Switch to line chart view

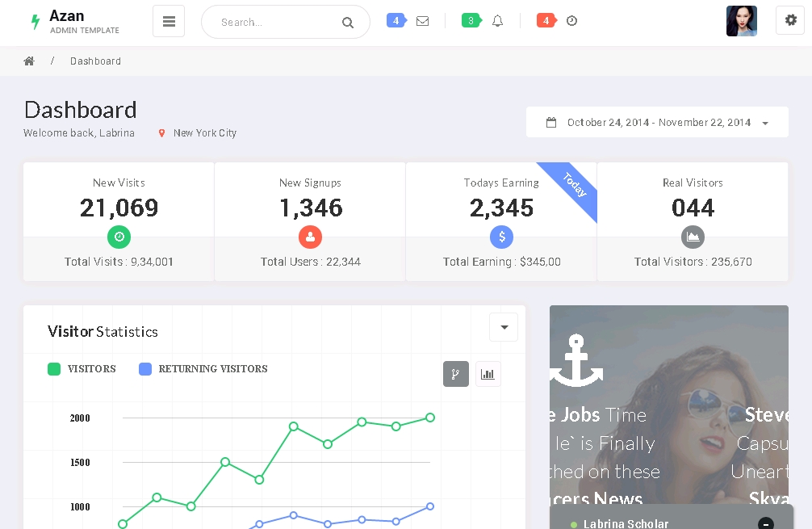456,374
